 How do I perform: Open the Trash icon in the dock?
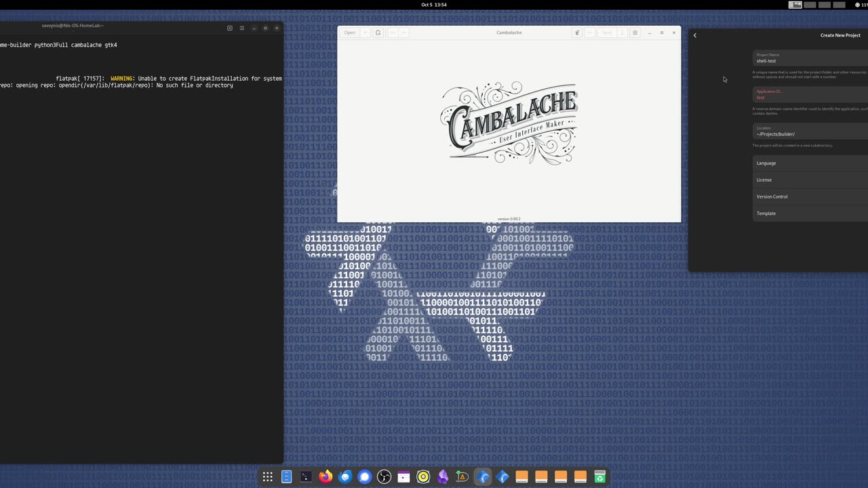599,477
